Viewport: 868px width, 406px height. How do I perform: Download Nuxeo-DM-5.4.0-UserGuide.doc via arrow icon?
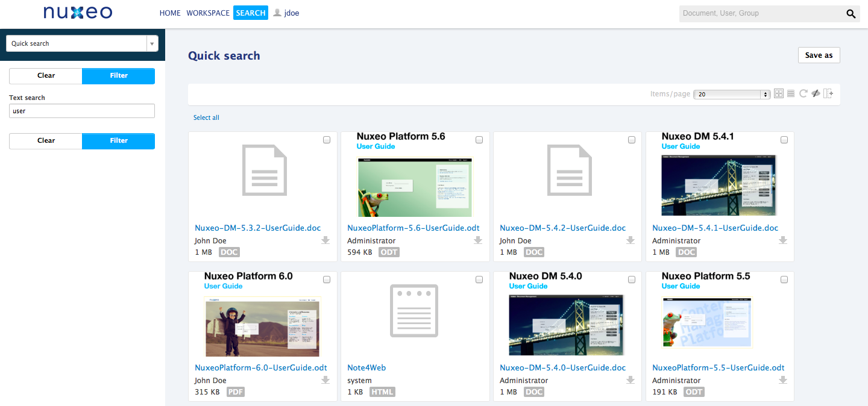click(x=631, y=380)
